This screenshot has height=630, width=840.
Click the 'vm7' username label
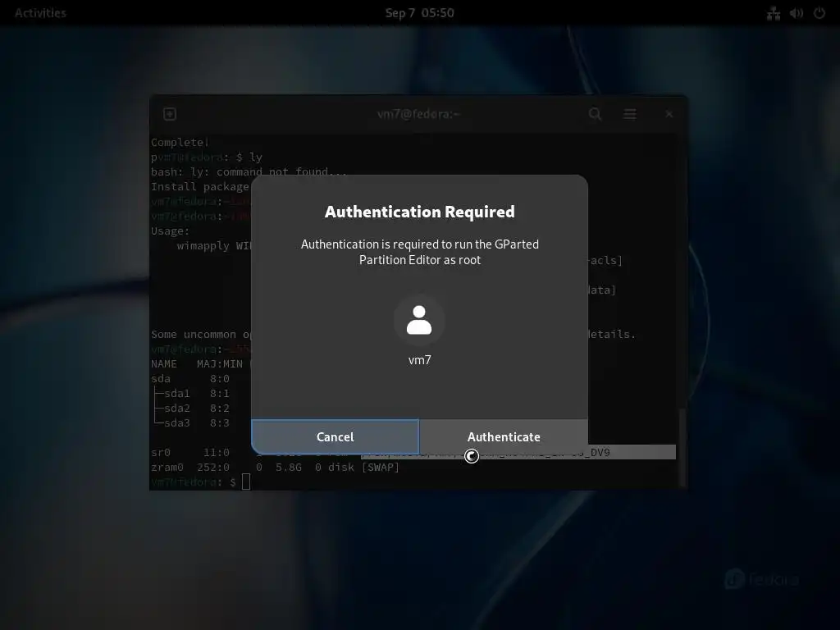pos(419,360)
